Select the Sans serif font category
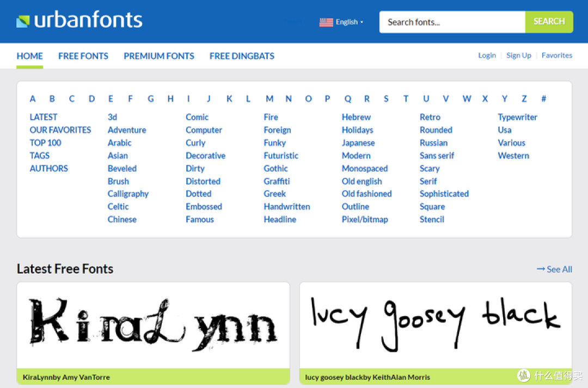 click(437, 156)
